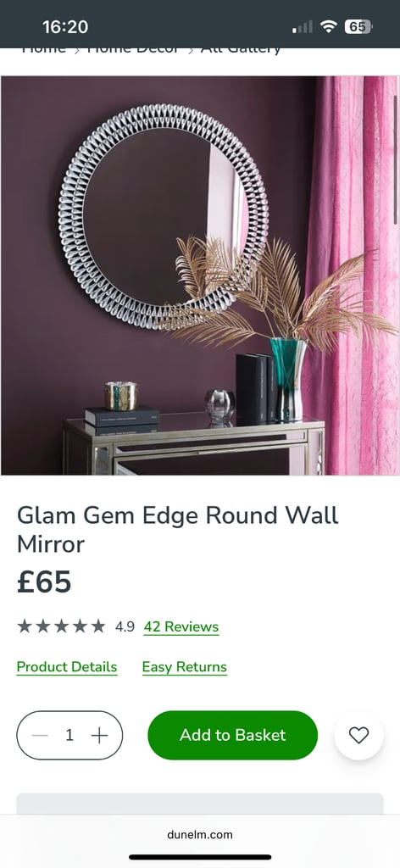Save mirror to favourites with heart icon
The image size is (400, 868).
tap(358, 735)
